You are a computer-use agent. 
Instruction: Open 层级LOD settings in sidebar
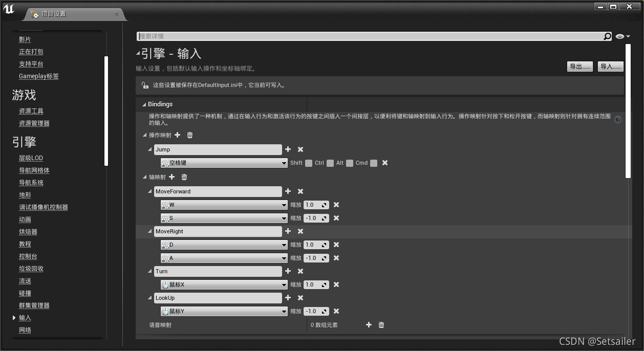click(x=31, y=158)
